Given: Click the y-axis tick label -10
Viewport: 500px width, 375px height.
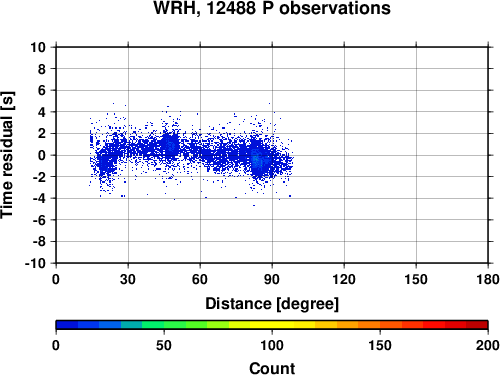Looking at the screenshot, I should pos(35,263).
